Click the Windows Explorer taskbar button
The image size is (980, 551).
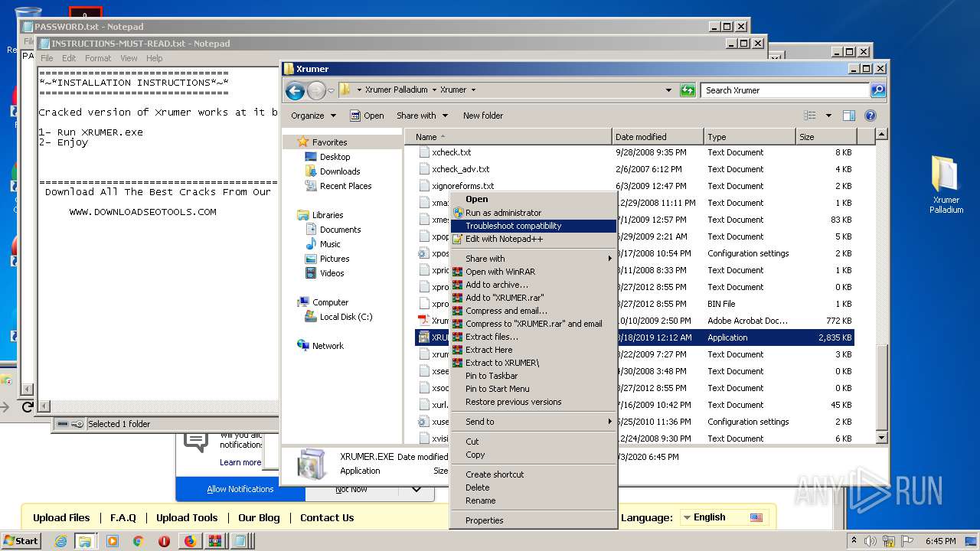[84, 541]
